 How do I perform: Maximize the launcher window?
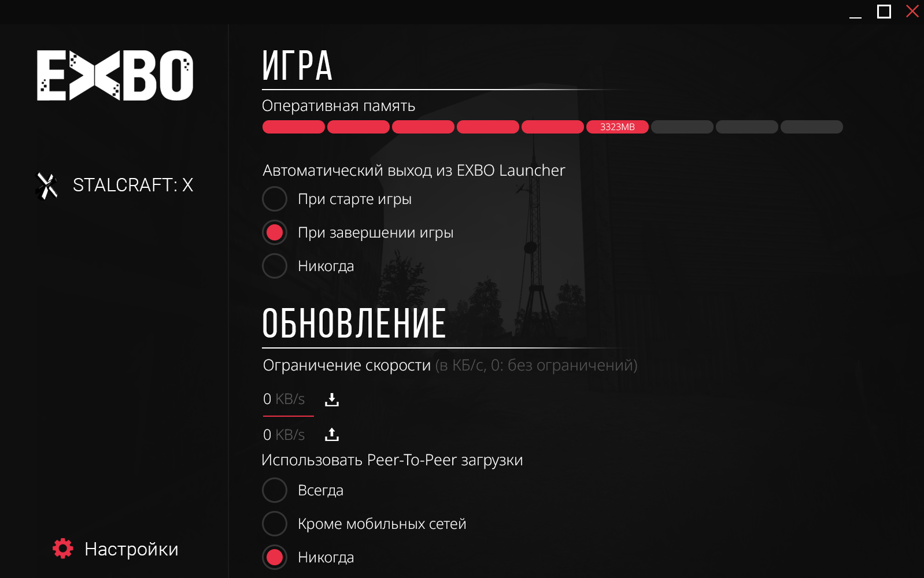(x=884, y=12)
